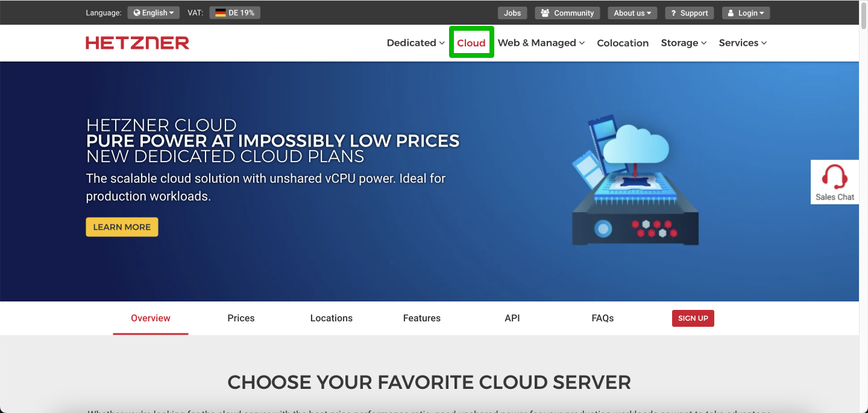Jump to the FAQs tab
The image size is (868, 413).
pos(603,318)
